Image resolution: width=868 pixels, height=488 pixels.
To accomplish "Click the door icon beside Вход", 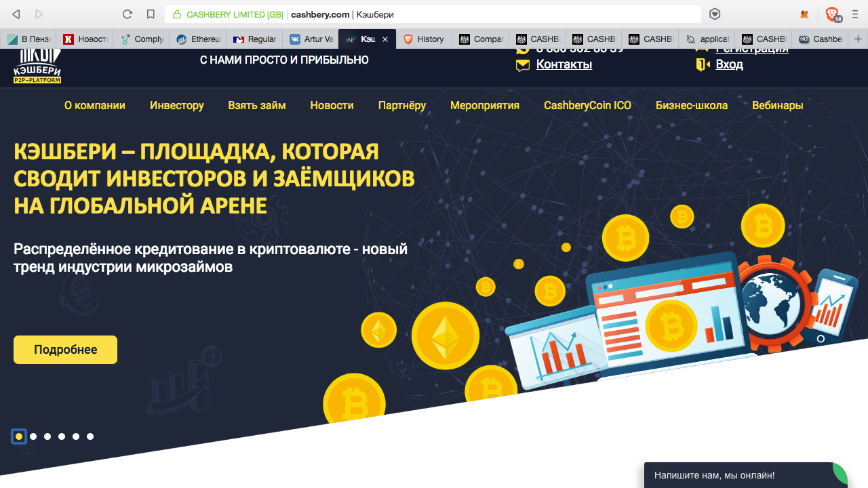I will (703, 64).
